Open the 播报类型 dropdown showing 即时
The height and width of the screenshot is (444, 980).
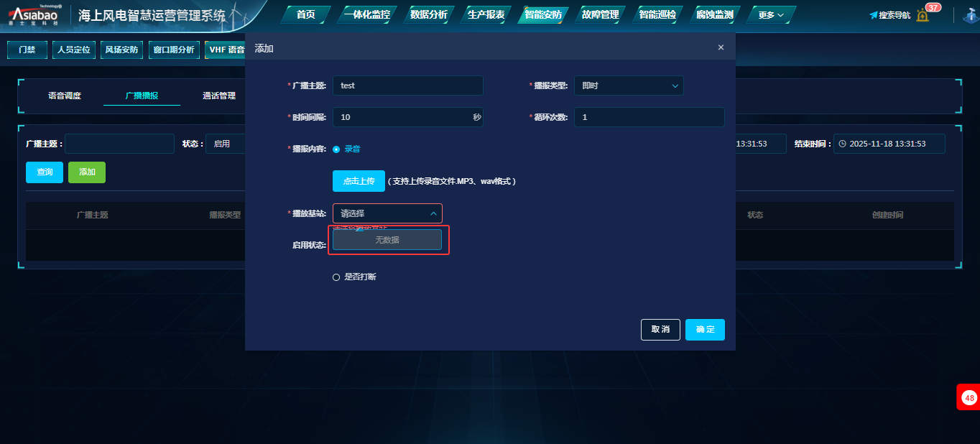pos(629,85)
